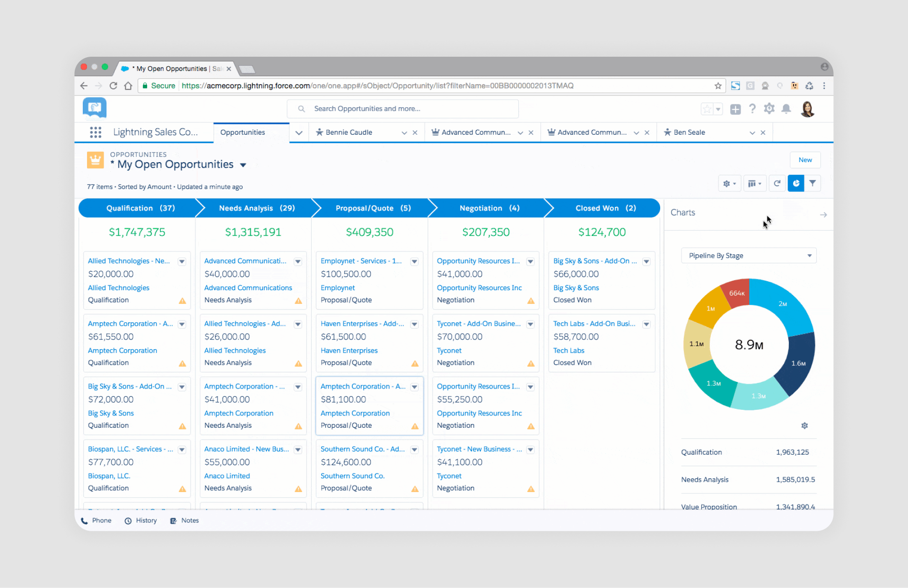Open Big Sky & Sons - Add-On closed won opportunity
Screen dimensions: 908x588
595,261
